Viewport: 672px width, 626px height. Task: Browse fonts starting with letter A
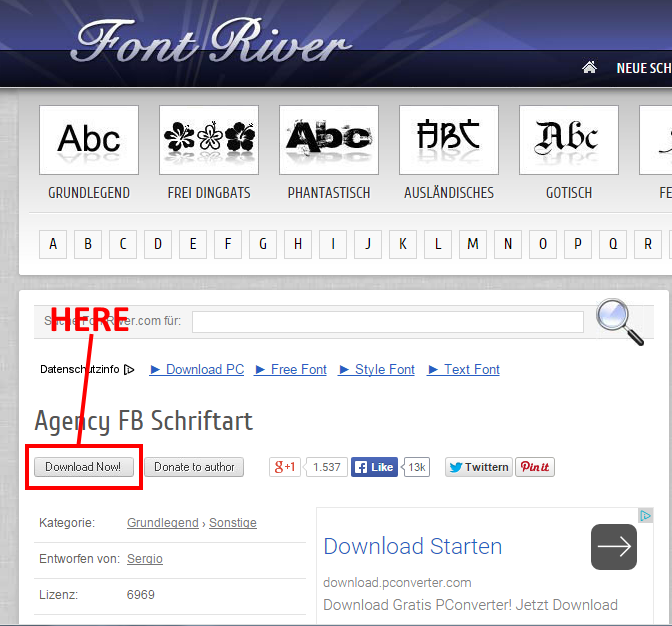pyautogui.click(x=53, y=244)
